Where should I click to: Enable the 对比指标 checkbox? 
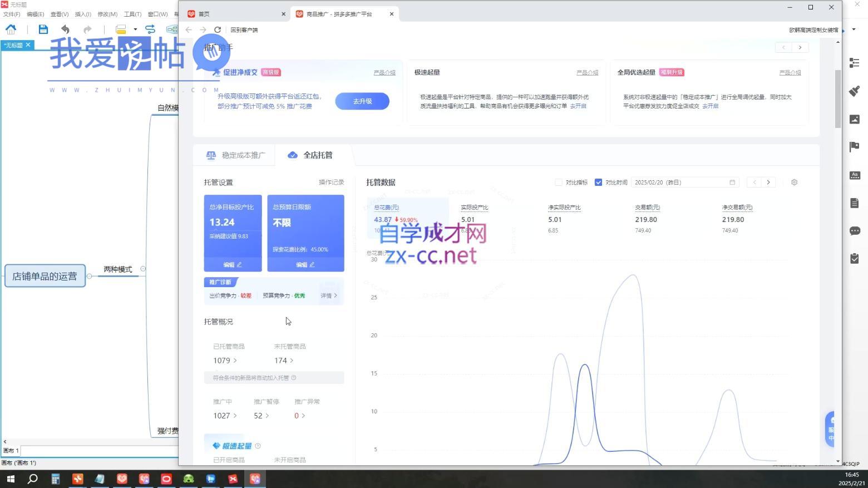pos(559,183)
